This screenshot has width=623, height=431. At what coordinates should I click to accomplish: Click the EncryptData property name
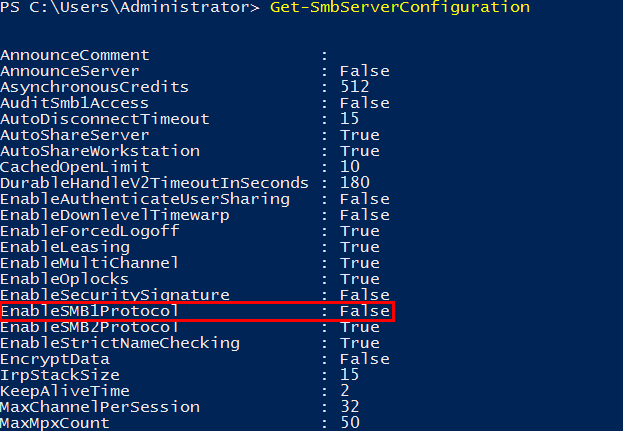(x=55, y=359)
